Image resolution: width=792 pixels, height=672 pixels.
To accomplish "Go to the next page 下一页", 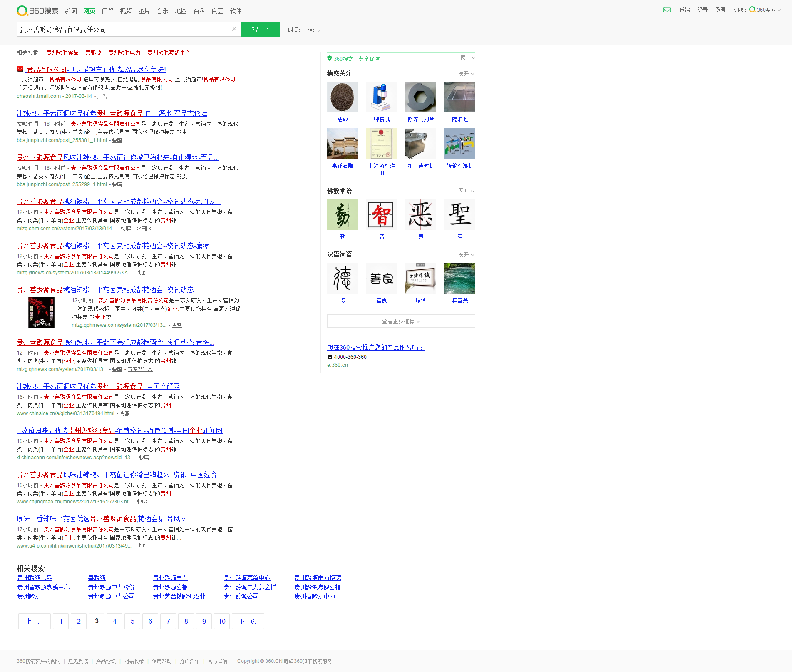I will 248,621.
